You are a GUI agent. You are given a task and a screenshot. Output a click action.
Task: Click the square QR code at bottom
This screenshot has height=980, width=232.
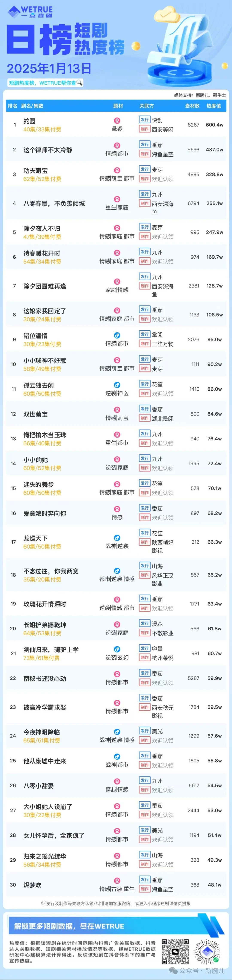pos(175,951)
